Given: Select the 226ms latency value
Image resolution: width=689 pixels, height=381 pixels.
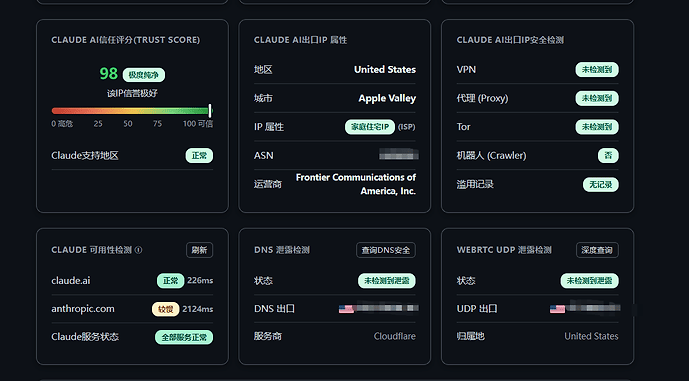Looking at the screenshot, I should [200, 280].
